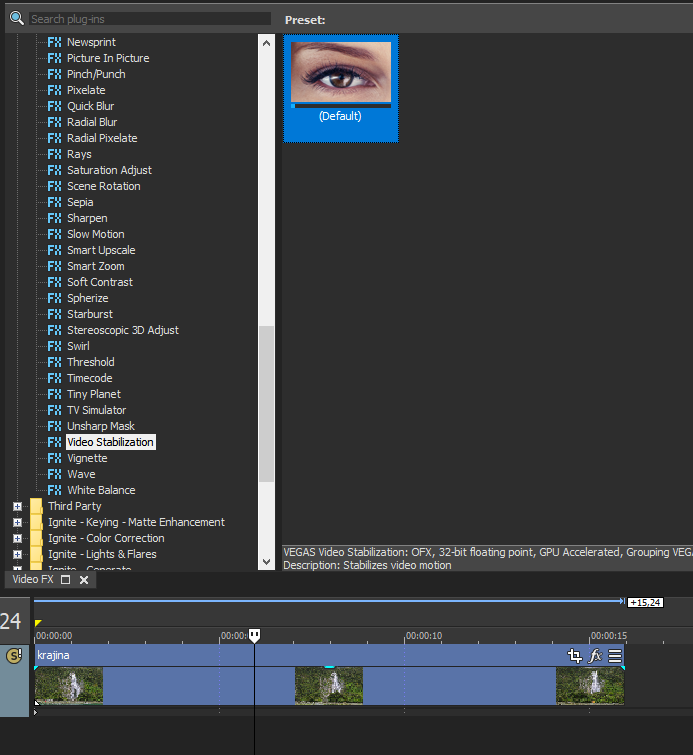Switch to the Video FX tab
This screenshot has height=755, width=693.
tap(32, 579)
